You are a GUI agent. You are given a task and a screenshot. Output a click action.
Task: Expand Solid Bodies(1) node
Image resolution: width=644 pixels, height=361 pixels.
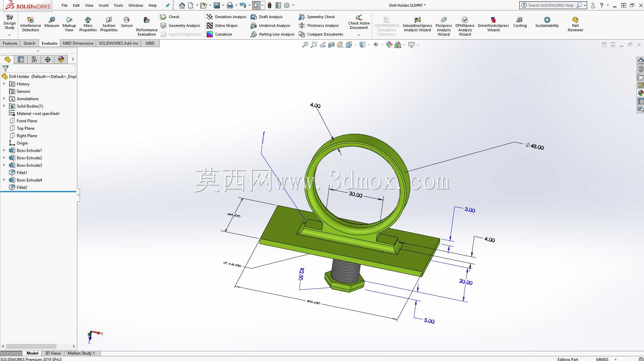click(x=4, y=106)
